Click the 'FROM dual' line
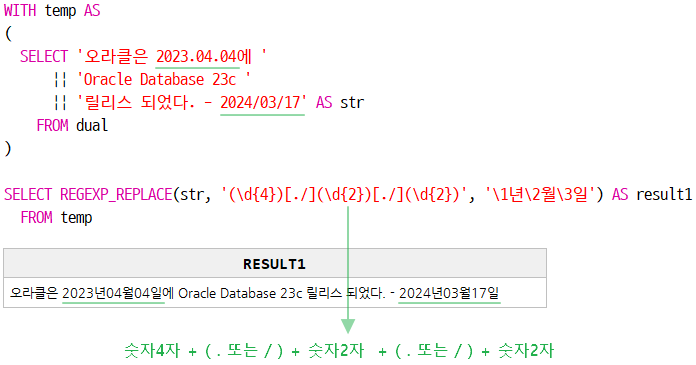Image resolution: width=696 pixels, height=365 pixels. point(72,125)
